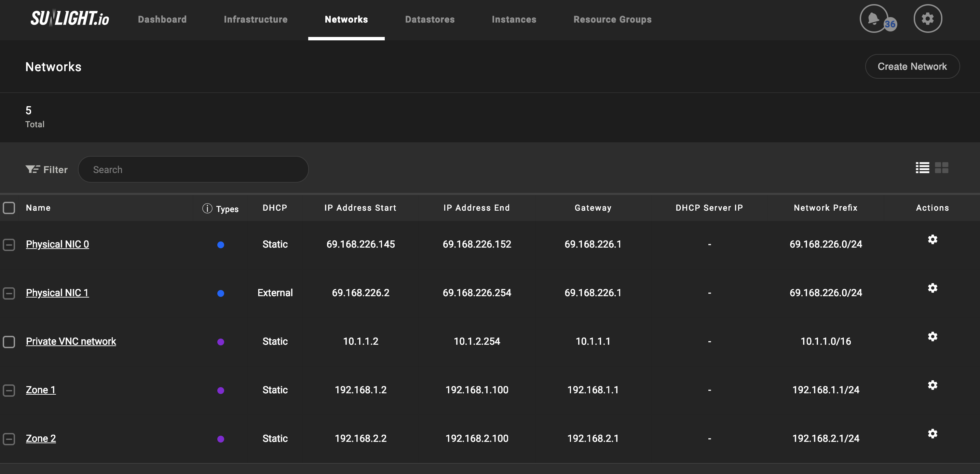
Task: Click the DHCP Server IP column header
Action: (x=709, y=208)
